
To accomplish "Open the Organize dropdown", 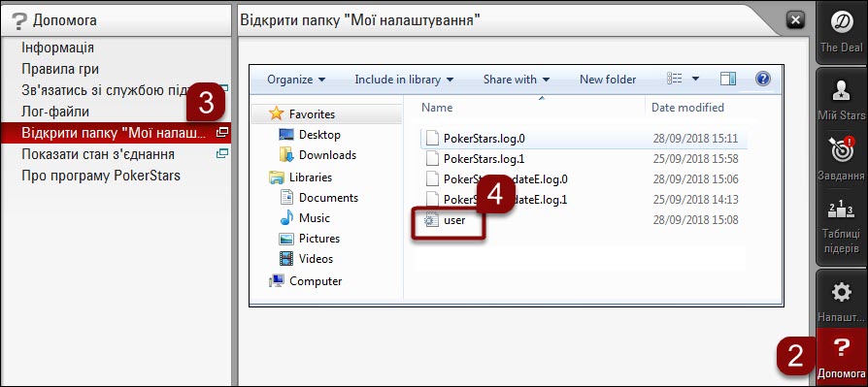I will (x=296, y=80).
